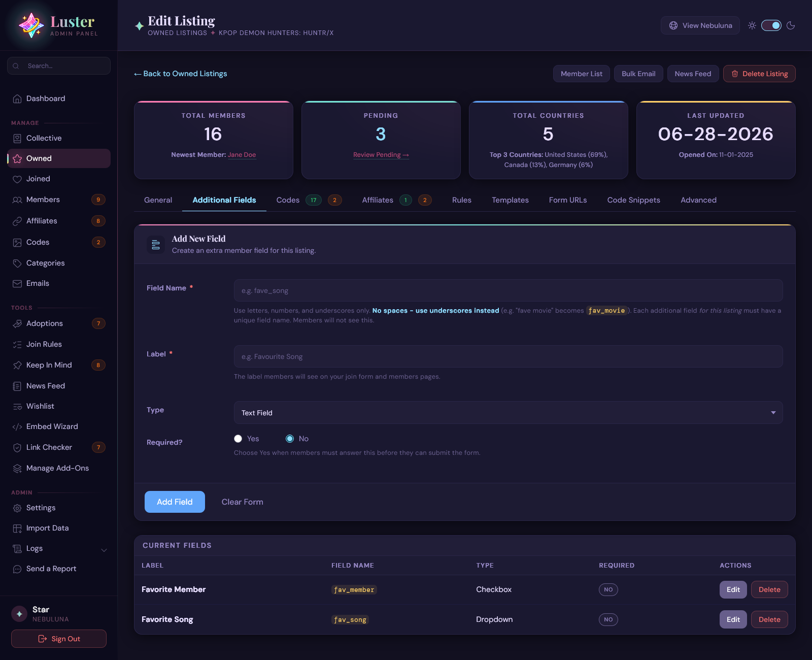The width and height of the screenshot is (812, 660).
Task: Select Yes for Required
Action: (238, 439)
